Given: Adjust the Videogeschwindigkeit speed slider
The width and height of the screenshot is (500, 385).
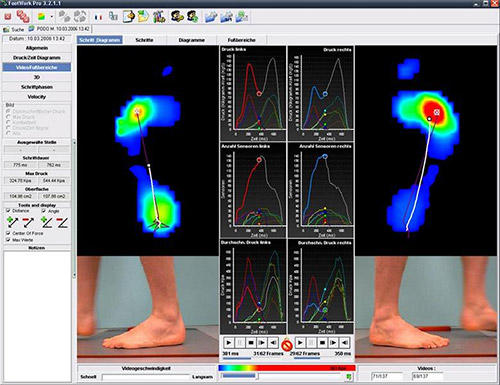Looking at the screenshot, I should pyautogui.click(x=146, y=377).
